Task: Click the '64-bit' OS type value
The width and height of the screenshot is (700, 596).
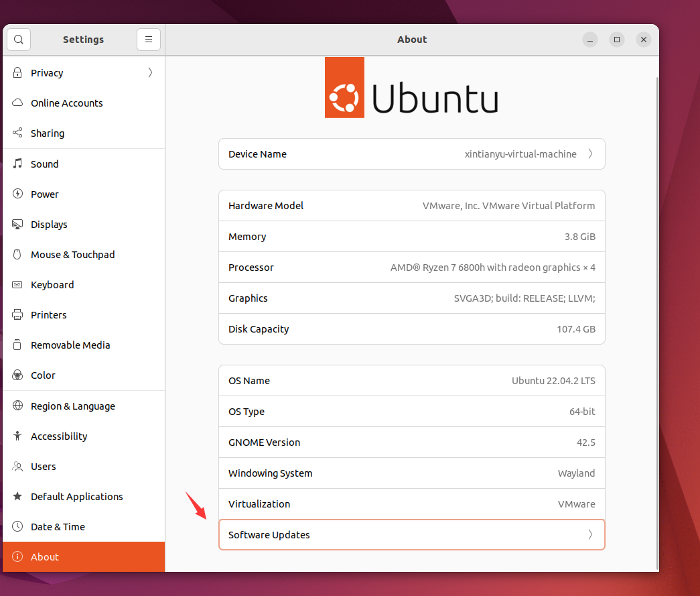Action: point(582,412)
